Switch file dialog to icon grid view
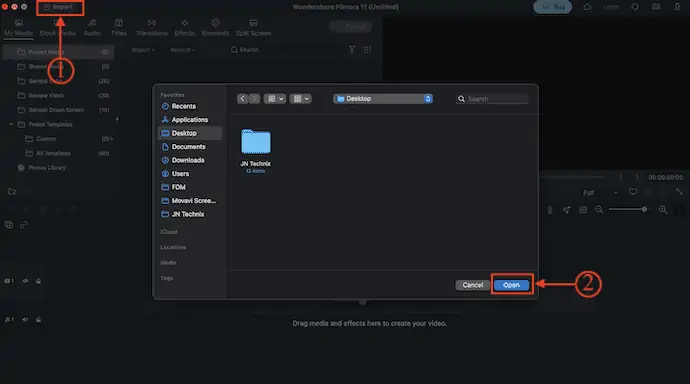The image size is (690, 384). tap(275, 99)
